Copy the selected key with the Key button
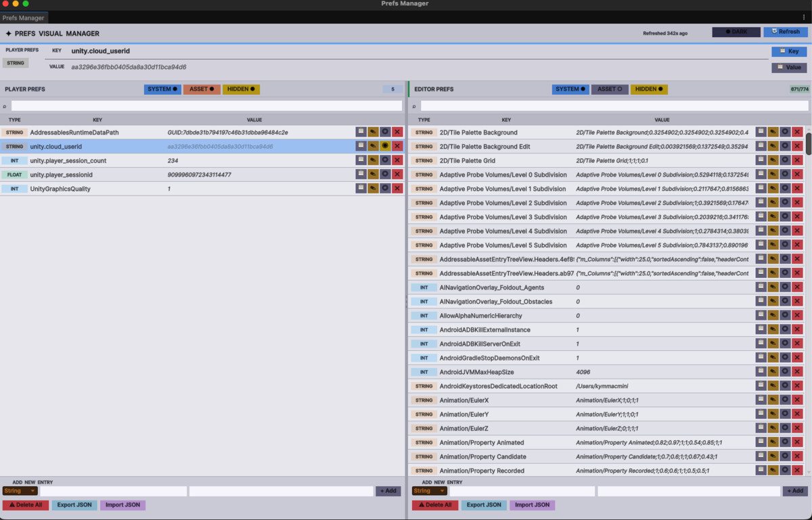Screen dimensions: 812x520 coord(789,51)
